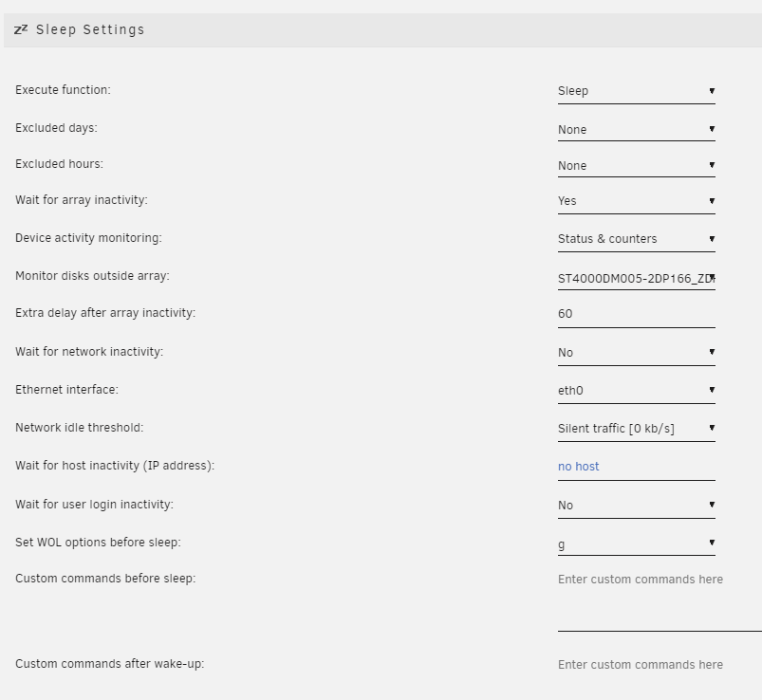The height and width of the screenshot is (700, 762).
Task: Click the Sleep Settings zz icon
Action: (x=21, y=30)
